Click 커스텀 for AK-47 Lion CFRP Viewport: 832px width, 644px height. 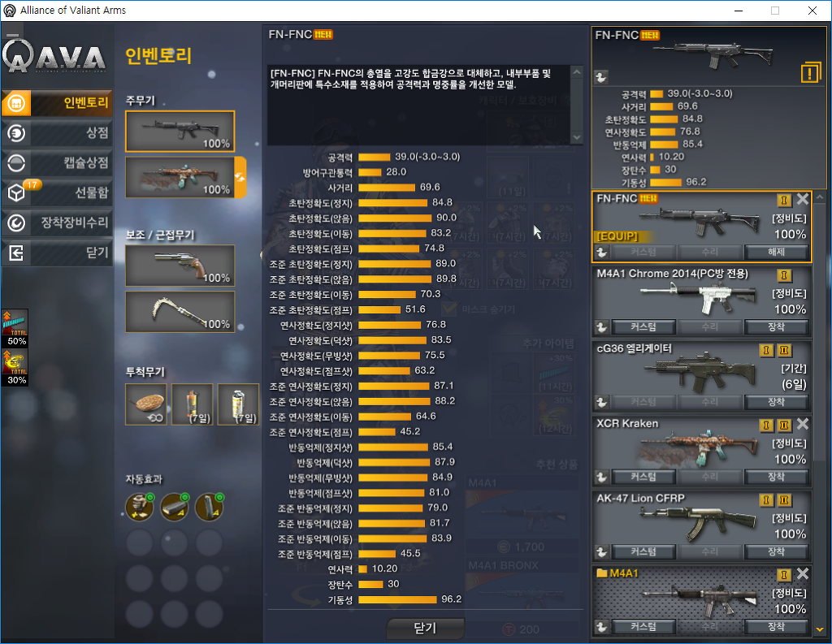pyautogui.click(x=643, y=551)
